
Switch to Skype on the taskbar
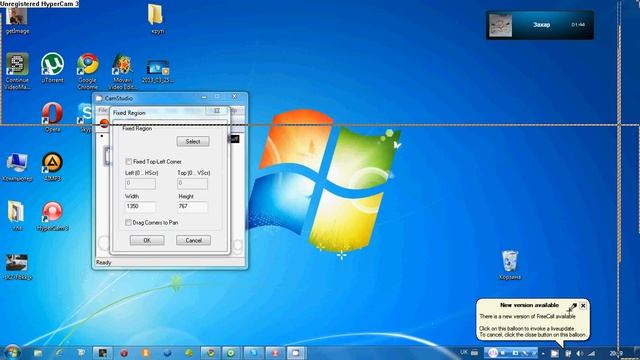253,353
